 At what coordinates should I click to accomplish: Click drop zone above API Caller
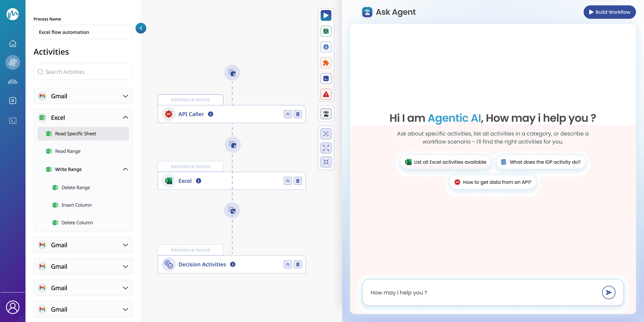[x=232, y=73]
